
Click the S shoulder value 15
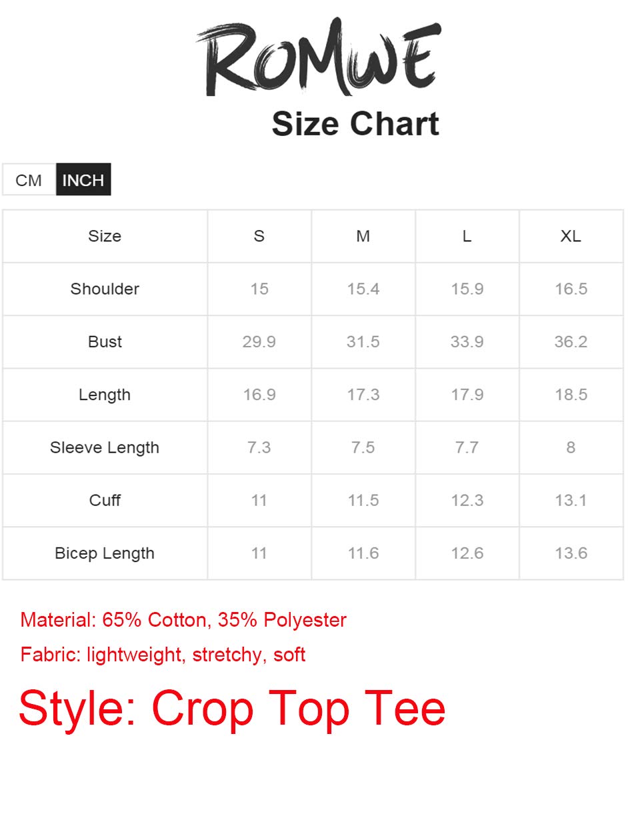pos(259,289)
